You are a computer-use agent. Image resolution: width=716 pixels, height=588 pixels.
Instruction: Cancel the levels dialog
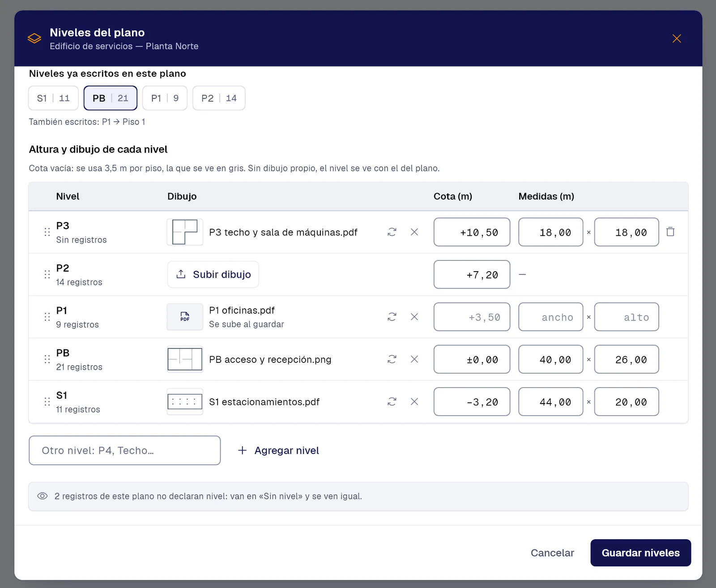click(x=552, y=553)
